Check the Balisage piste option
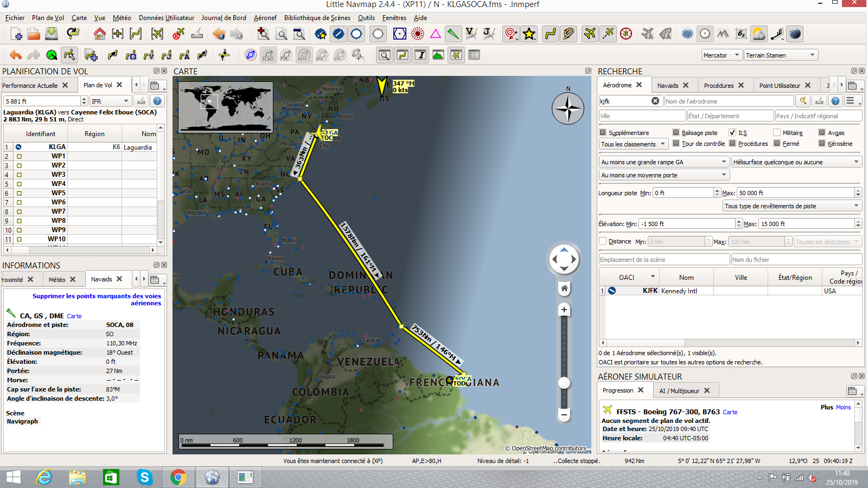The width and height of the screenshot is (868, 488). click(676, 132)
